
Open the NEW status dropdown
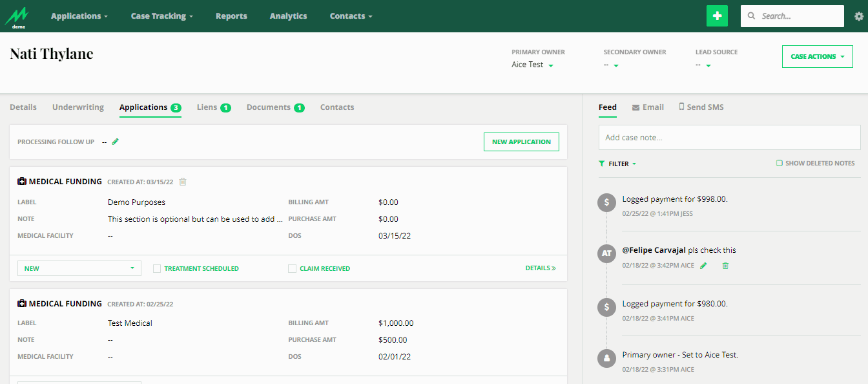(x=79, y=268)
